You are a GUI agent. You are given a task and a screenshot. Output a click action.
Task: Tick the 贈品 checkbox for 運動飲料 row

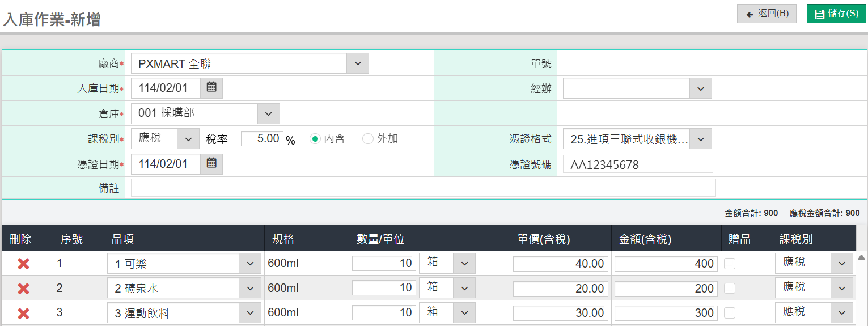tap(730, 313)
